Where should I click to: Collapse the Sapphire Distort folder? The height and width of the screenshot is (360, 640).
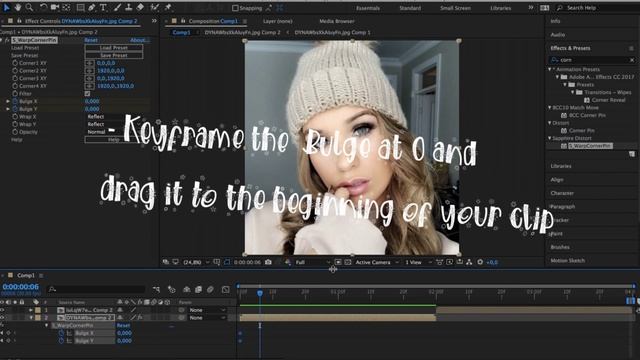pos(550,138)
